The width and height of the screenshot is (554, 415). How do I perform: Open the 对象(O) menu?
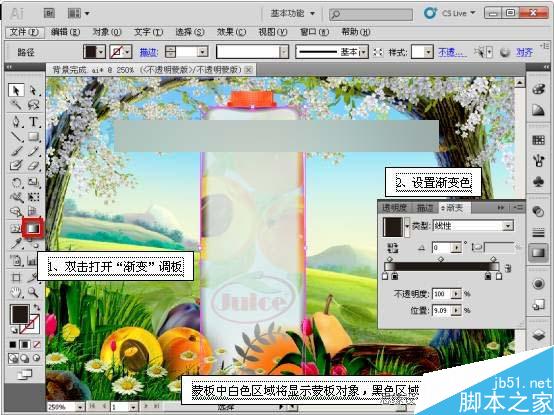(x=107, y=32)
